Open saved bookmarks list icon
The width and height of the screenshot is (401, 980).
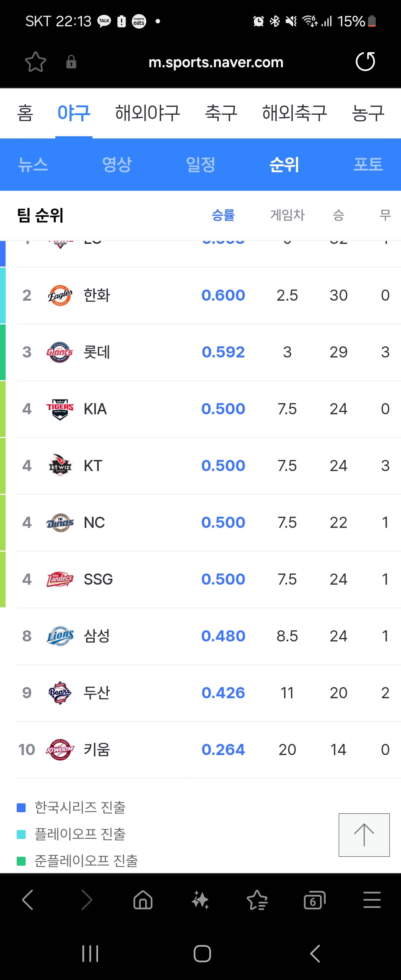pyautogui.click(x=257, y=900)
